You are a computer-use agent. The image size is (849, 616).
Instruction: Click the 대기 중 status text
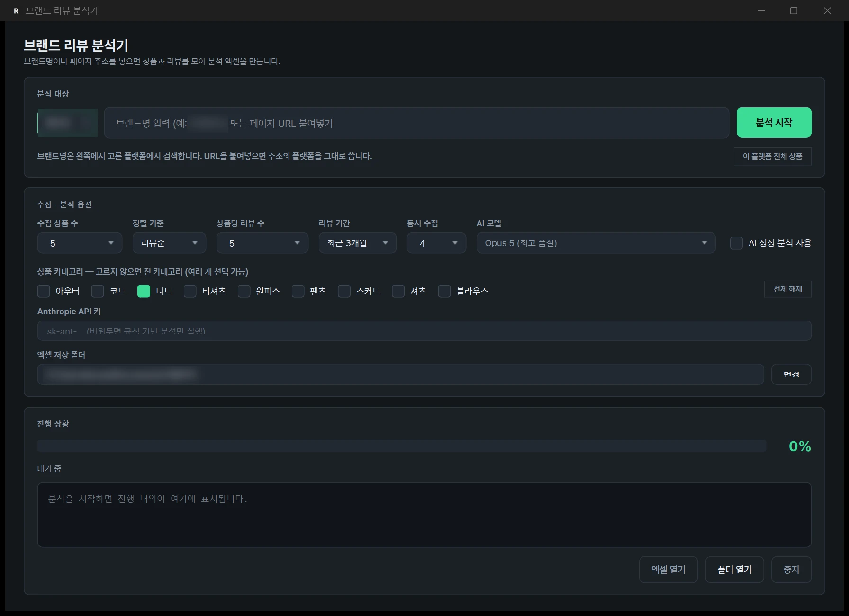point(49,468)
